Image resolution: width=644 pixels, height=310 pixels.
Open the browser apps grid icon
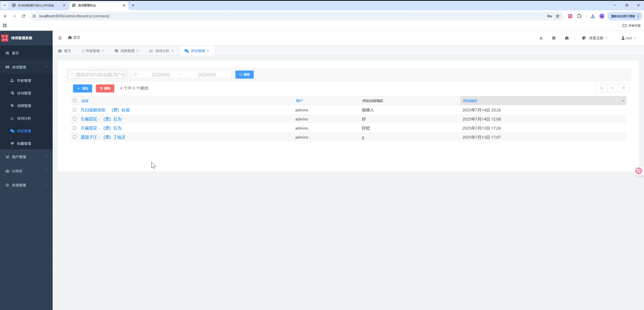tap(5, 25)
